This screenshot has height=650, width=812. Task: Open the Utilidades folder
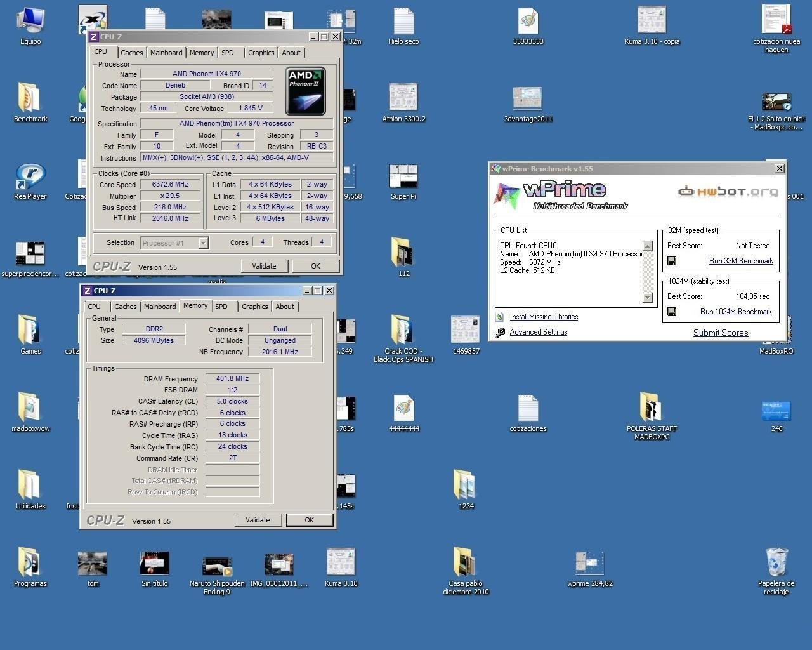[x=30, y=490]
